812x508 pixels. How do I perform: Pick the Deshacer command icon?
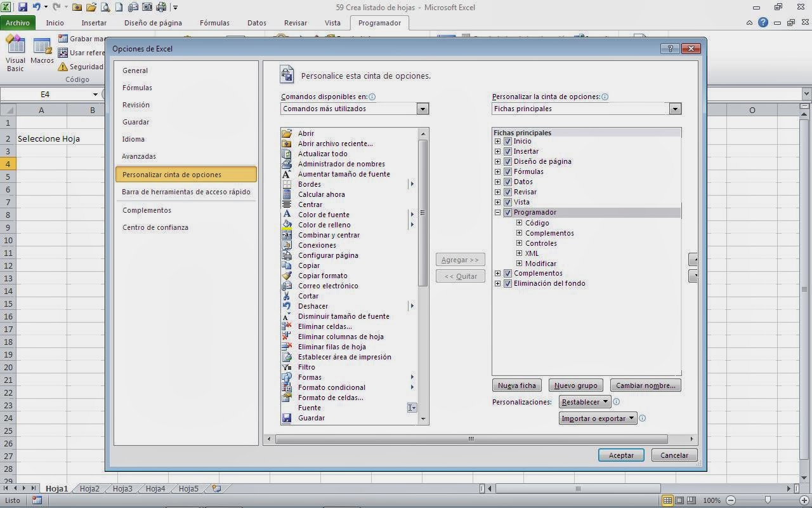coord(287,306)
